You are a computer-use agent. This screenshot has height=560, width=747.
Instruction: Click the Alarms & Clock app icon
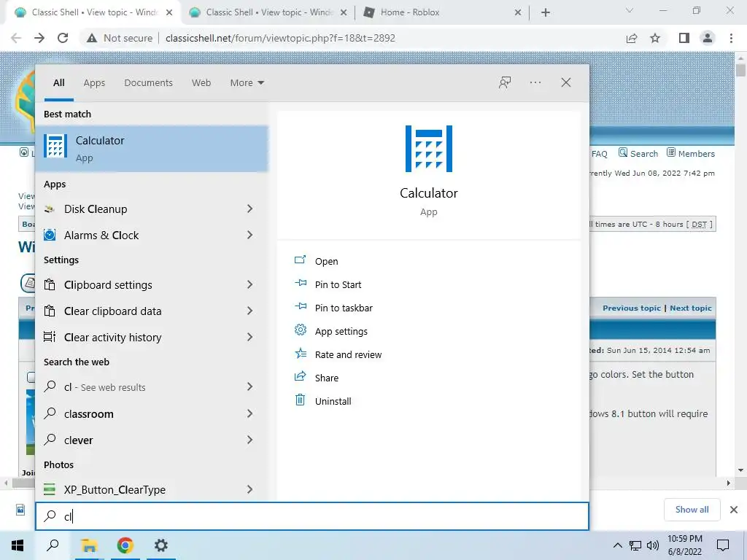coord(50,235)
